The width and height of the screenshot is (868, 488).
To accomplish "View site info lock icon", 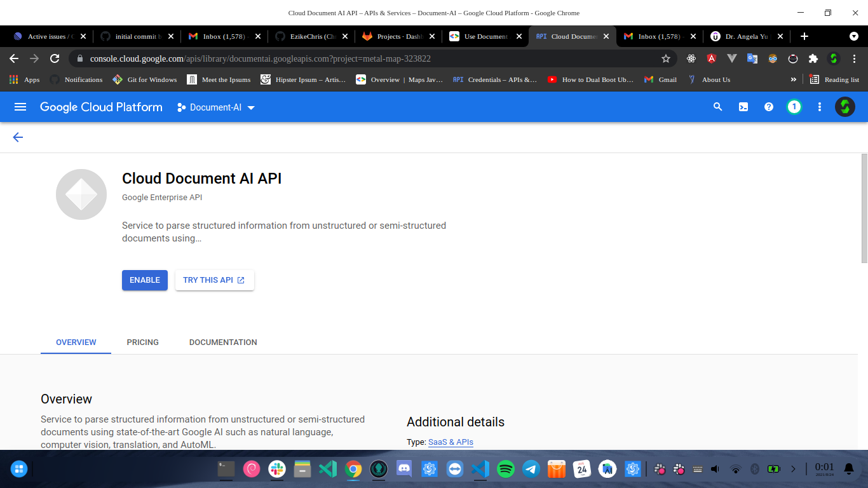I will pos(79,58).
